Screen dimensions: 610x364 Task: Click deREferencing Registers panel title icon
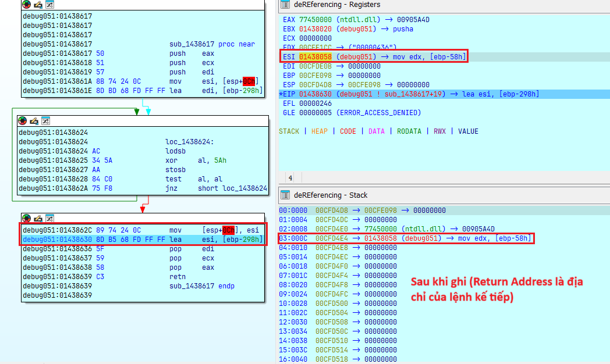[285, 5]
